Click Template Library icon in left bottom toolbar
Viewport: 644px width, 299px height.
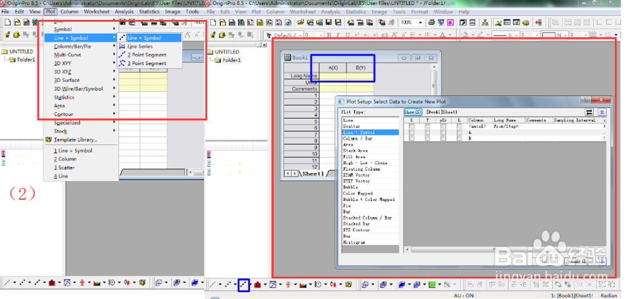142,284
